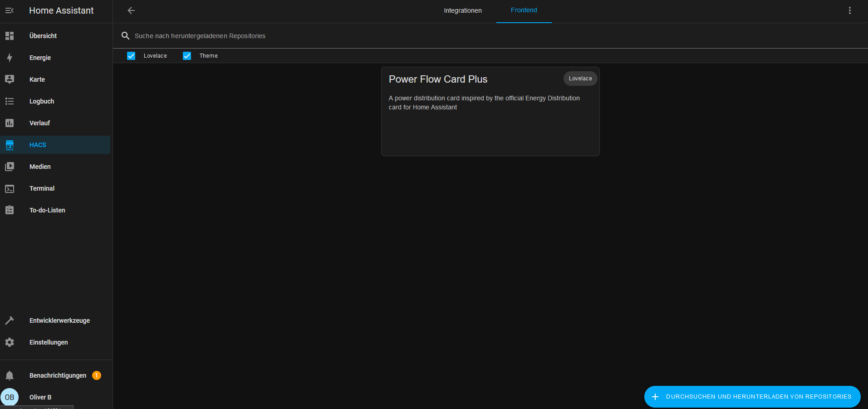Viewport: 868px width, 409px height.
Task: Click Durchsuchen und Herunterladen von Repositories button
Action: 752,397
